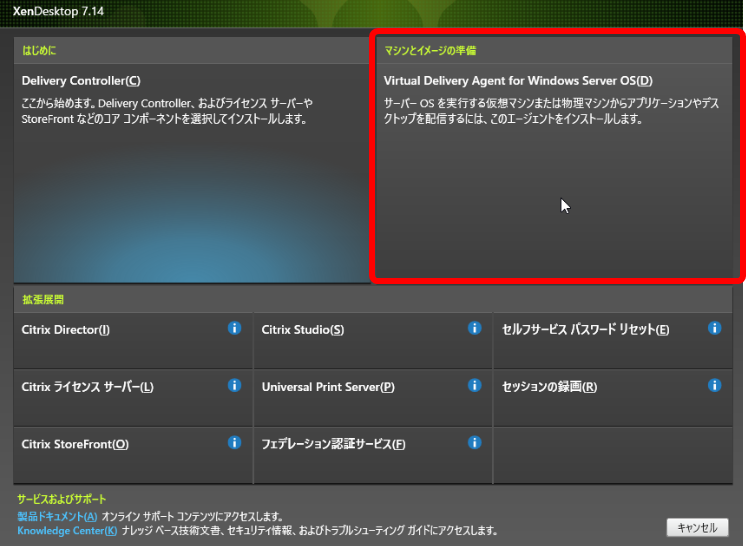Click the サービスおよびサポート heading
The image size is (746, 546).
(x=61, y=499)
